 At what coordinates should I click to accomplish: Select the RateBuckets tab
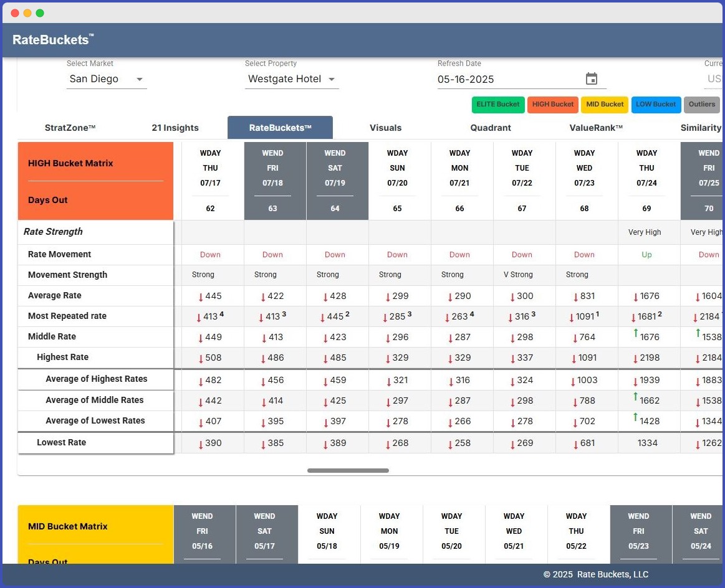tap(280, 128)
